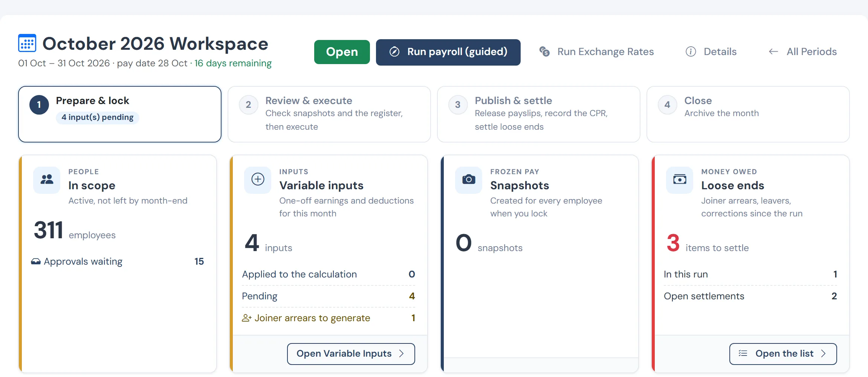Image resolution: width=868 pixels, height=377 pixels.
Task: Click the coins icon for Run Exchange Rates
Action: (x=544, y=51)
